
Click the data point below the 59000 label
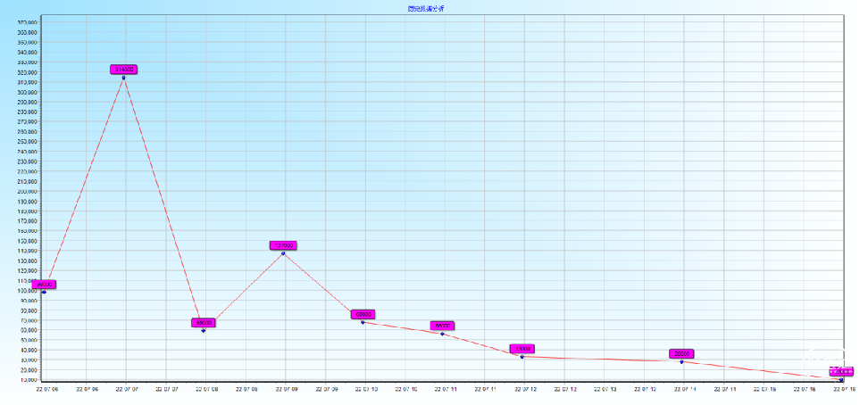(x=203, y=330)
